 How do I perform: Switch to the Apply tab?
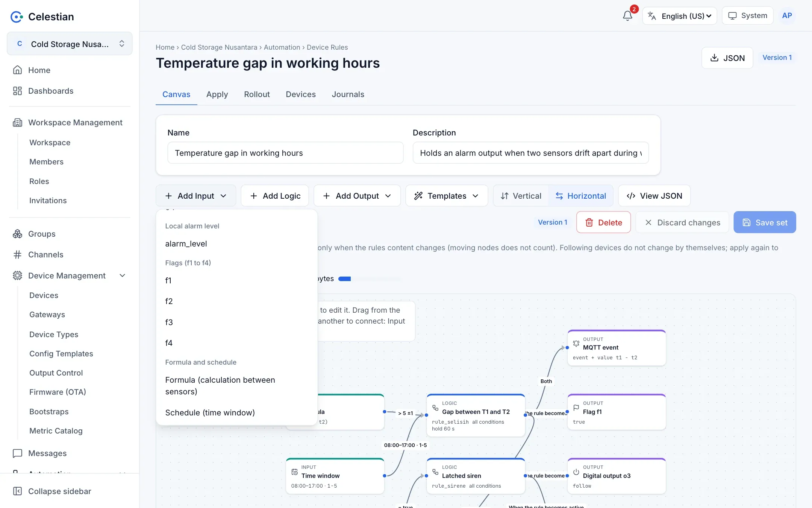[x=217, y=94]
